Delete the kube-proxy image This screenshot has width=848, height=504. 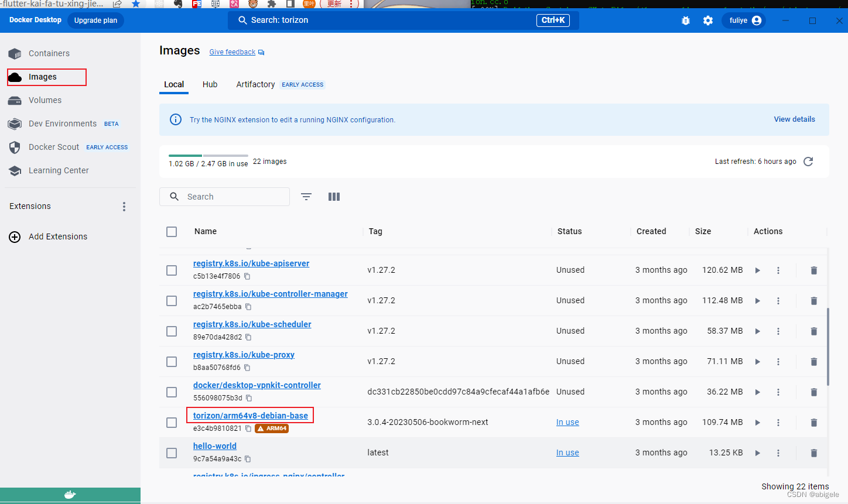tap(813, 362)
